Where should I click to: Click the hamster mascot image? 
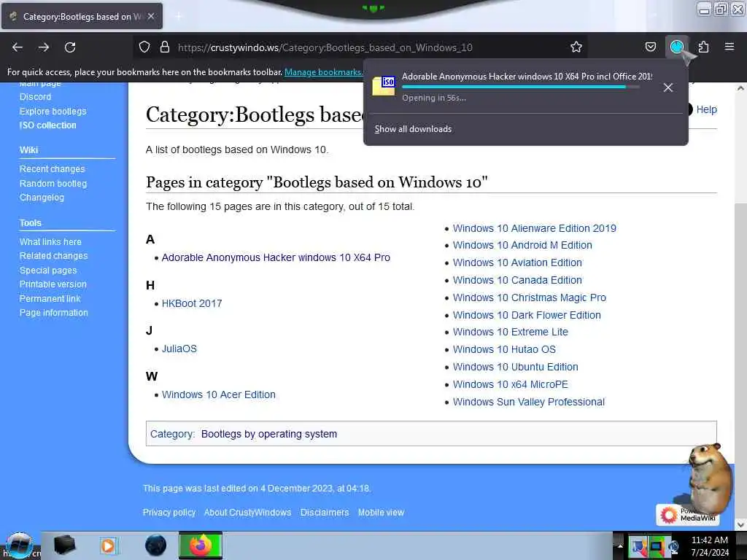pos(708,478)
